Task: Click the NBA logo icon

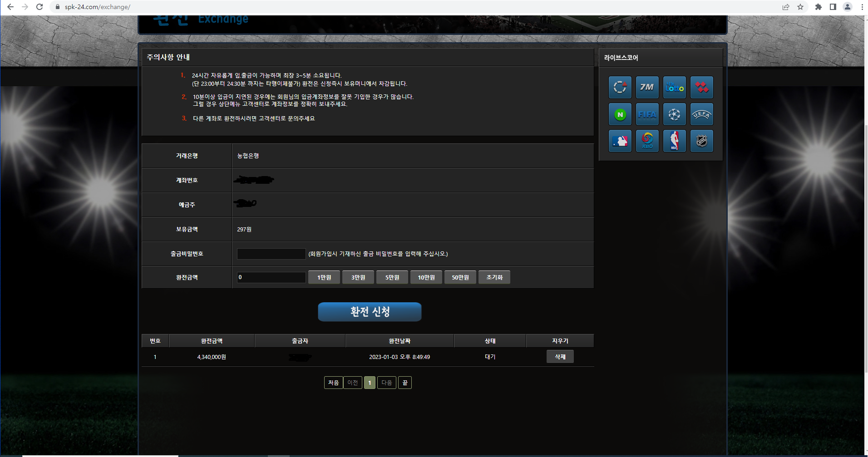Action: click(674, 141)
